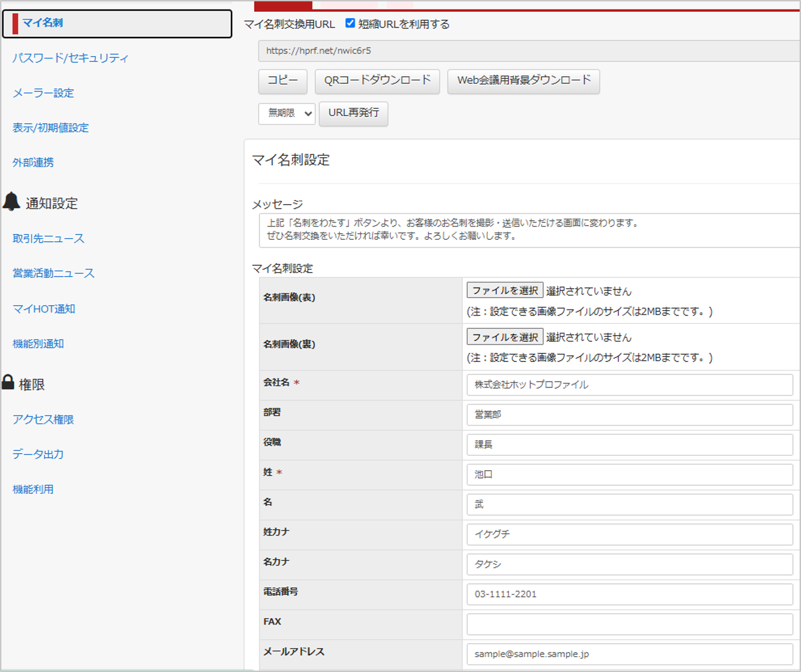Click the 部署 input field

(630, 414)
